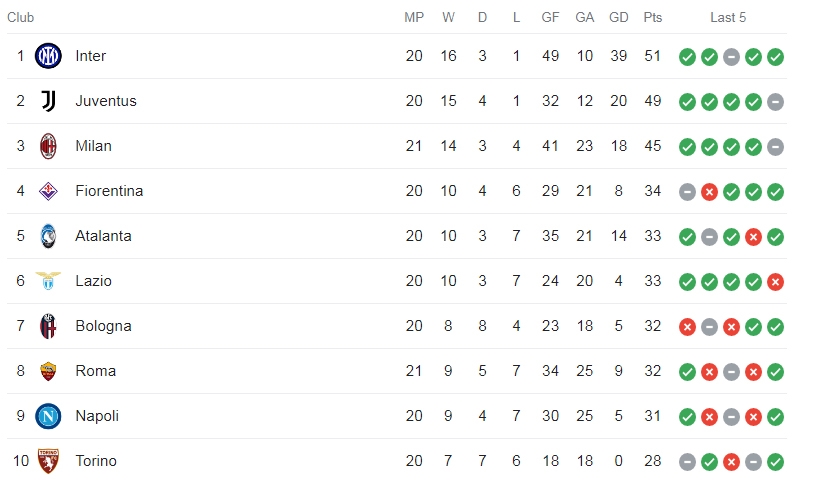Screen dimensions: 814x480
Task: Click the Inter club crest icon
Action: pyautogui.click(x=48, y=56)
